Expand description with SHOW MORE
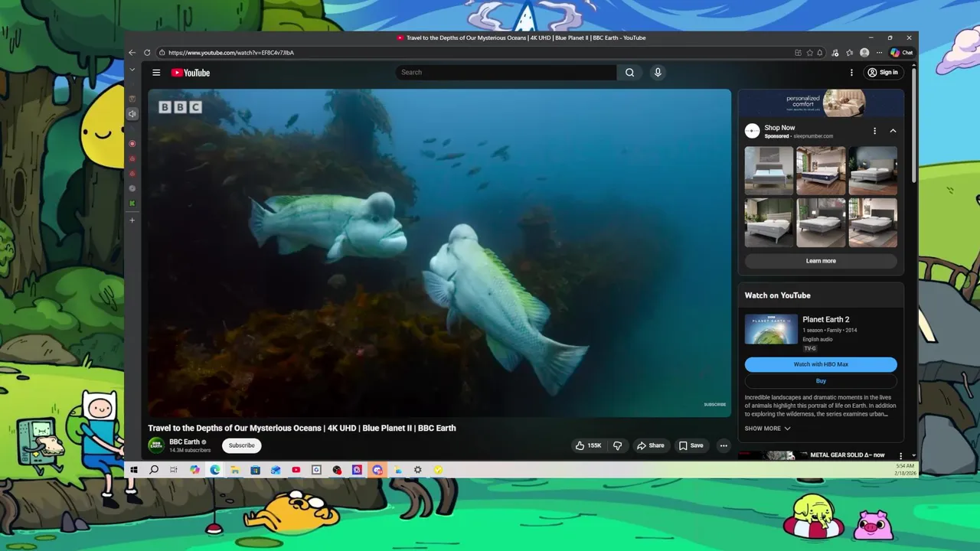Image resolution: width=980 pixels, height=551 pixels. [x=768, y=429]
